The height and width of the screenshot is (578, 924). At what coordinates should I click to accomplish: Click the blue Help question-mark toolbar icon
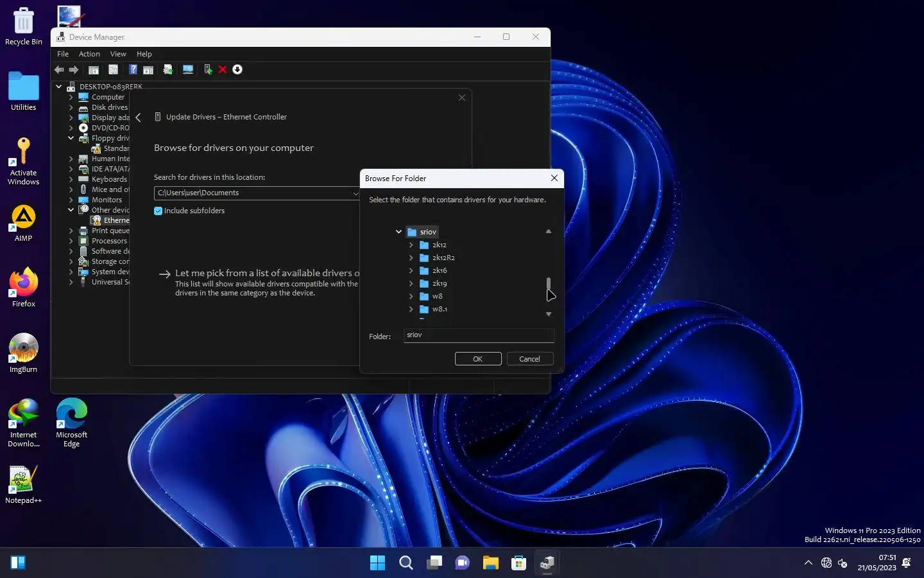(133, 69)
